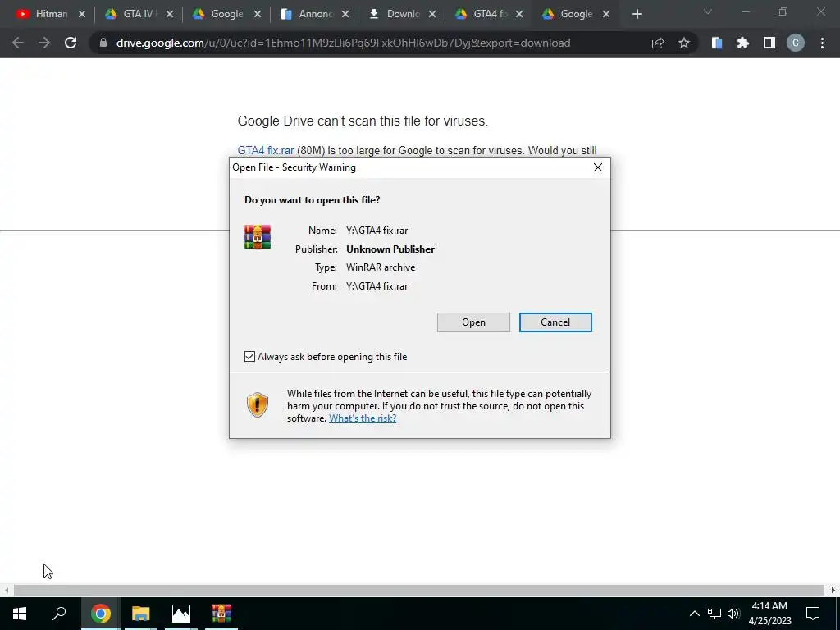840x630 pixels.
Task: Close the Announc tab
Action: click(x=345, y=14)
